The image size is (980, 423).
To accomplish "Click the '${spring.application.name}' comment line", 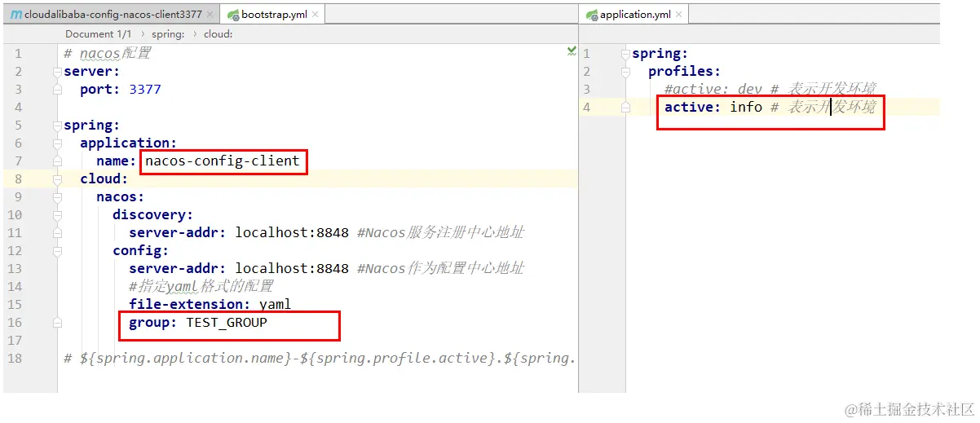I will [x=320, y=359].
